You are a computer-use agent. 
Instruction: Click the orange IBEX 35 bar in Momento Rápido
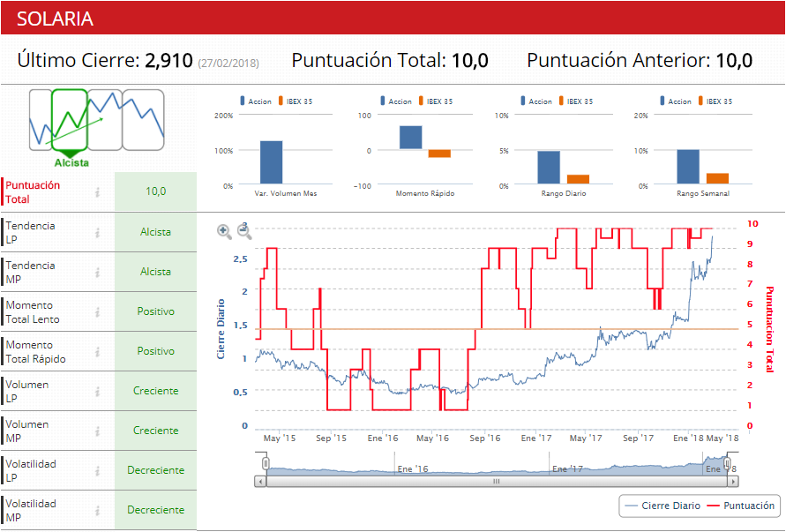click(x=439, y=154)
